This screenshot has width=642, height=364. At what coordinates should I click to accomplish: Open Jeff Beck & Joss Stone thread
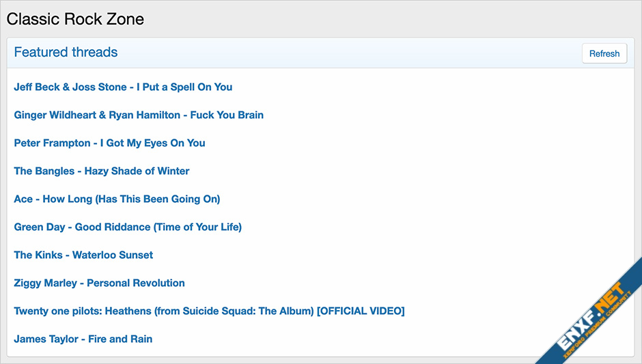(123, 87)
